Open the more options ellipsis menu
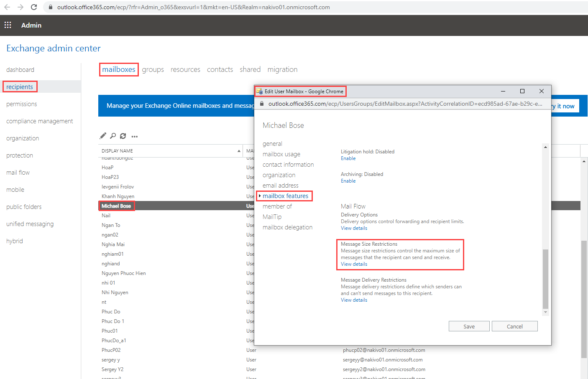 [134, 136]
